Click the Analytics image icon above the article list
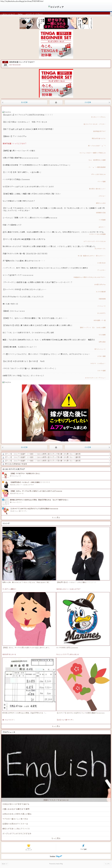 (x=7, y=112)
